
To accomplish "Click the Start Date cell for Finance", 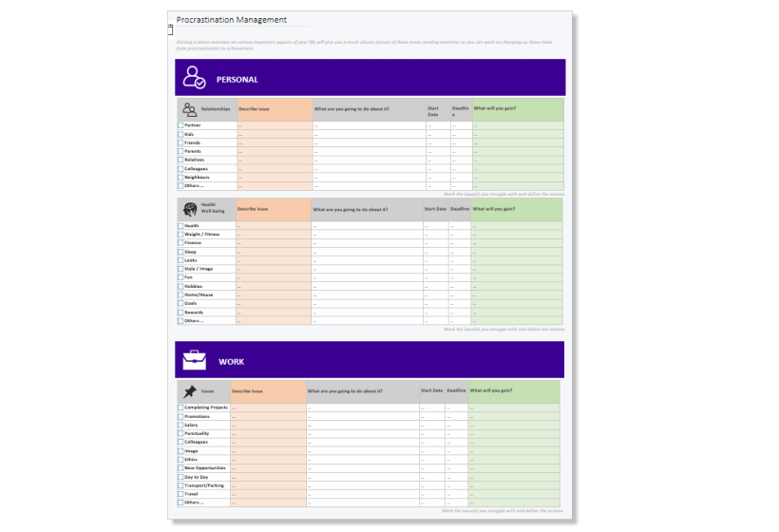I will tap(436, 243).
